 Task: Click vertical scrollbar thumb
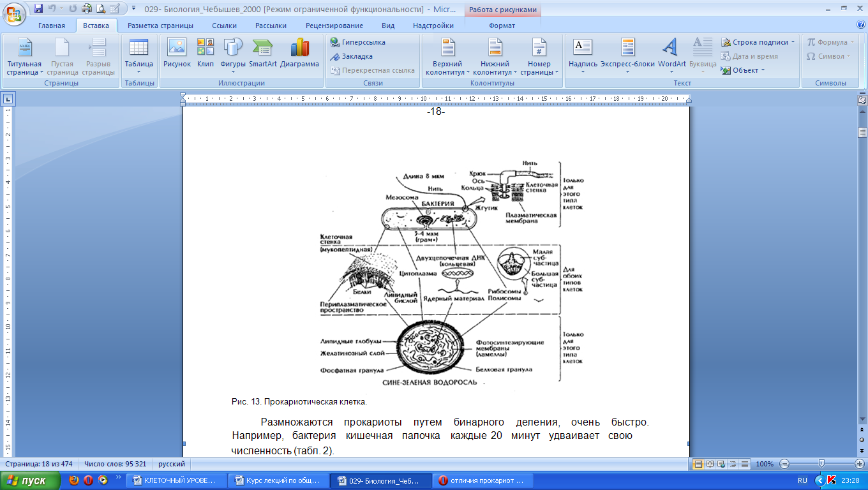(862, 133)
